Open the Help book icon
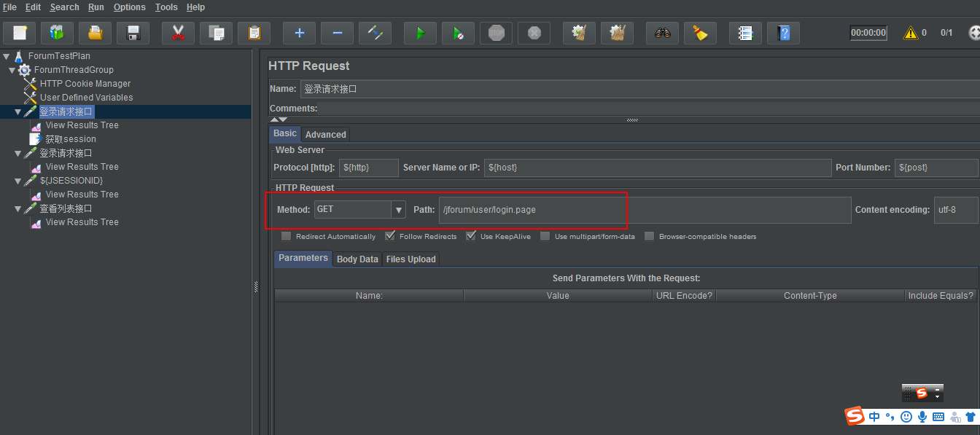The width and height of the screenshot is (980, 435). tap(783, 33)
